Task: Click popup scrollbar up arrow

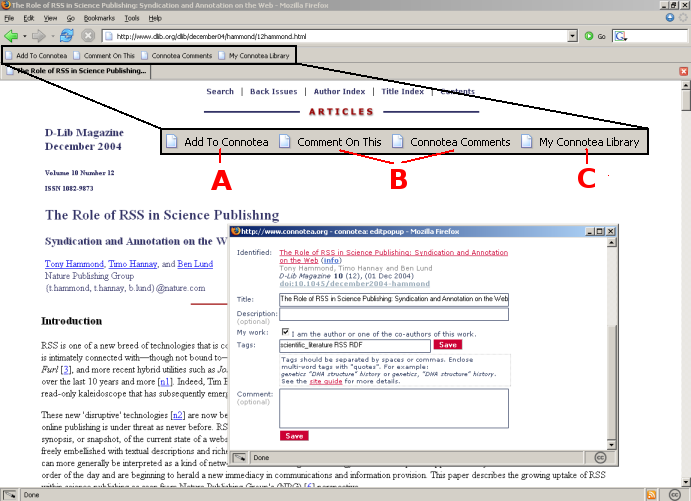Action: 611,242
